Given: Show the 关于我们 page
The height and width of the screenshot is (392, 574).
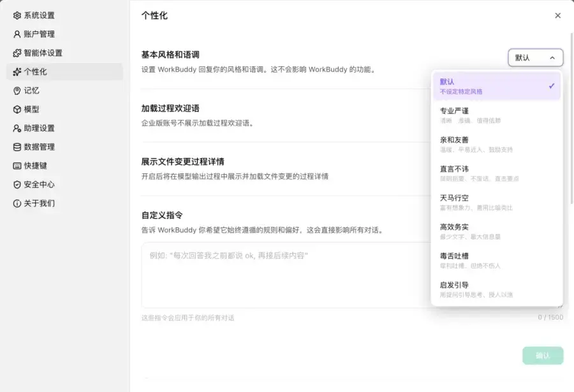Looking at the screenshot, I should [64, 203].
